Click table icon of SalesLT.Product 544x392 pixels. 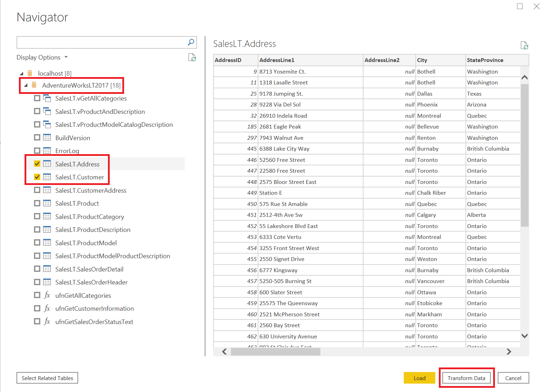(x=47, y=203)
